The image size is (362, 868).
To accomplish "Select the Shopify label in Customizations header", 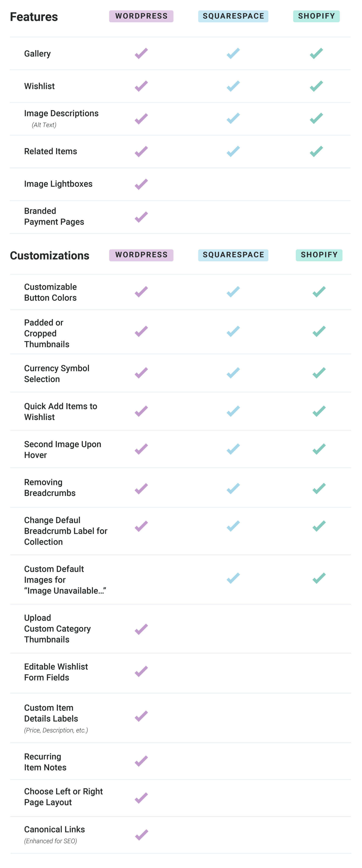I will tap(319, 255).
